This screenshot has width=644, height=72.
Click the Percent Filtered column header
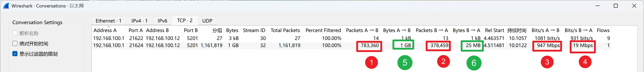point(323,30)
